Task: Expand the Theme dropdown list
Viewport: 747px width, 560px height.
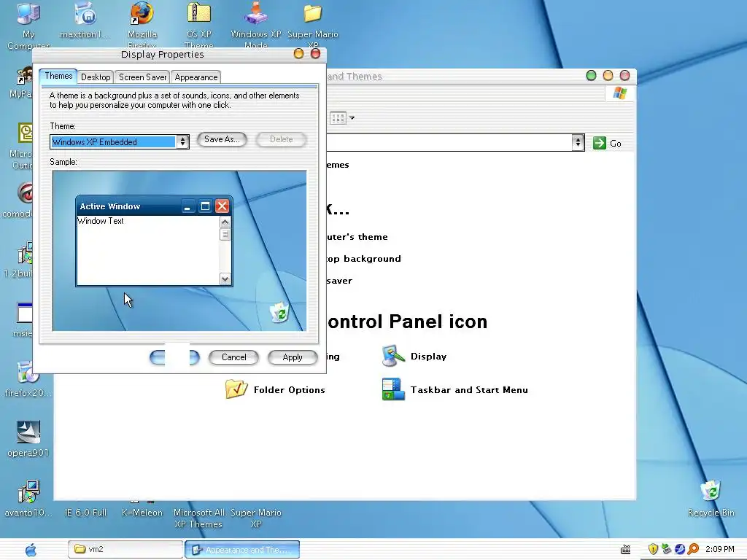Action: [x=182, y=142]
